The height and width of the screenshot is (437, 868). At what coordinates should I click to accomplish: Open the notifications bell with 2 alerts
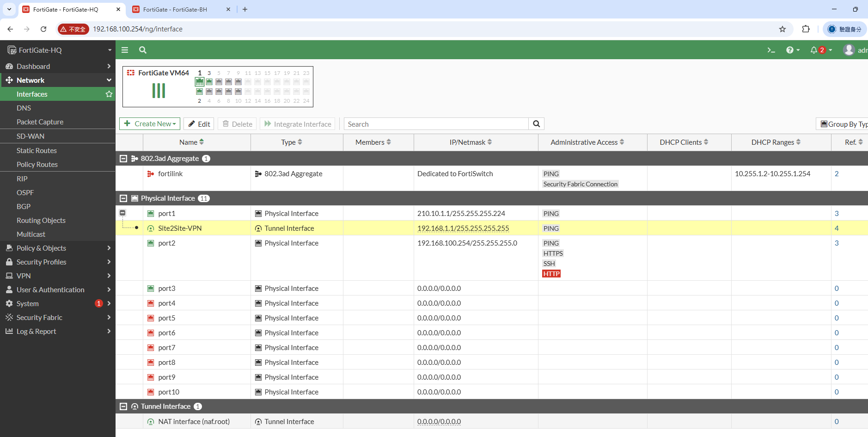821,50
